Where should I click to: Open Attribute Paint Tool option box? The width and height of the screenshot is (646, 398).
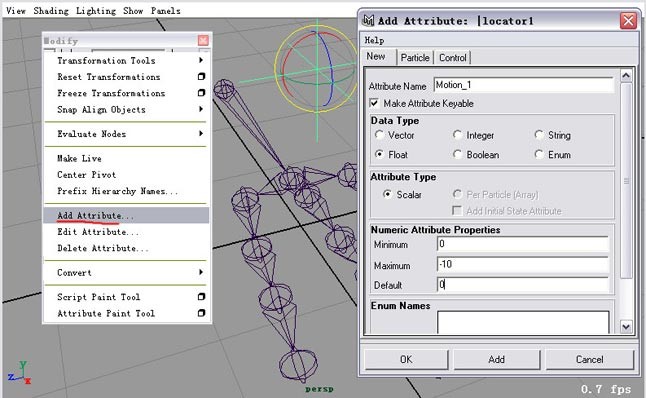point(201,313)
